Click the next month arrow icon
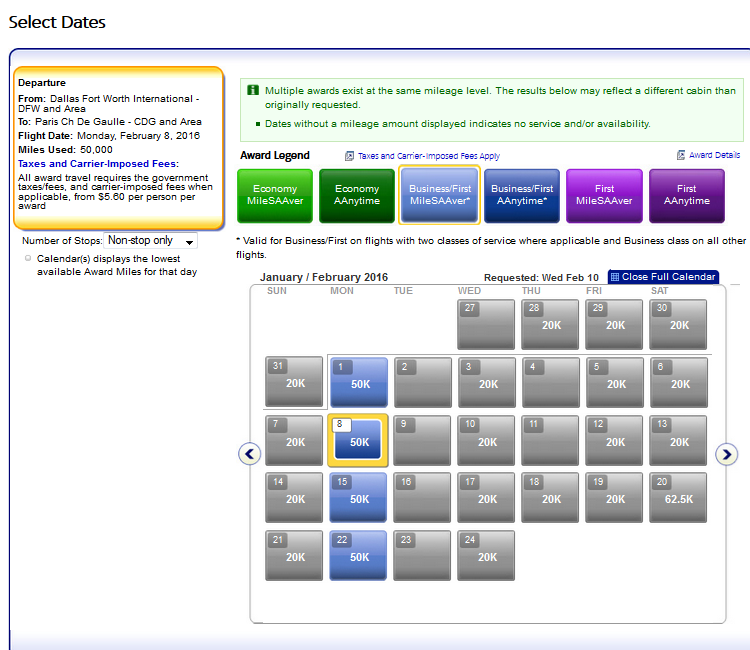This screenshot has width=750, height=650. (x=727, y=454)
